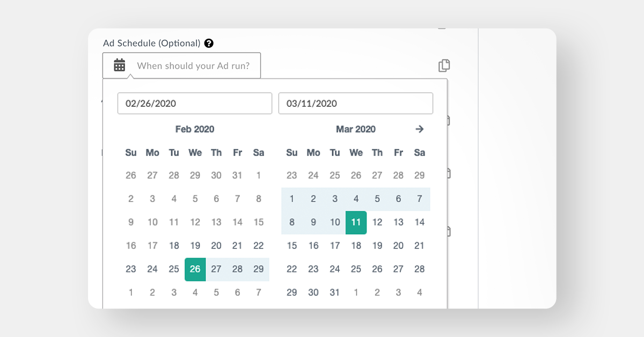Screen dimensions: 644x337
Task: Select March 31 on the calendar
Action: tap(335, 292)
